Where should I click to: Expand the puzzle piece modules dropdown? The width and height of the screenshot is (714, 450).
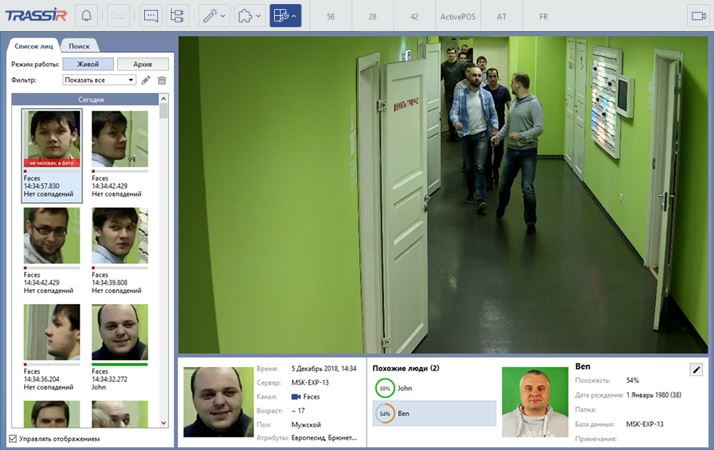(249, 16)
